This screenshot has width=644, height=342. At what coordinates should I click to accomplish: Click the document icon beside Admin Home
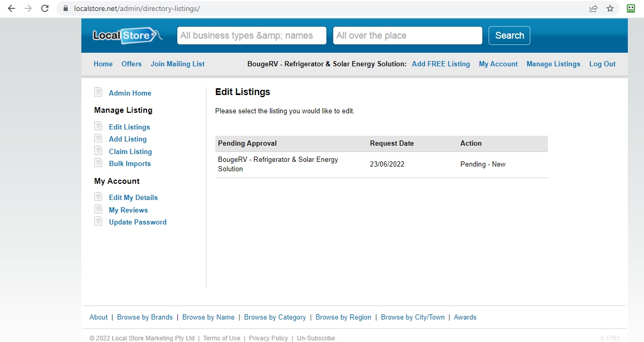98,92
